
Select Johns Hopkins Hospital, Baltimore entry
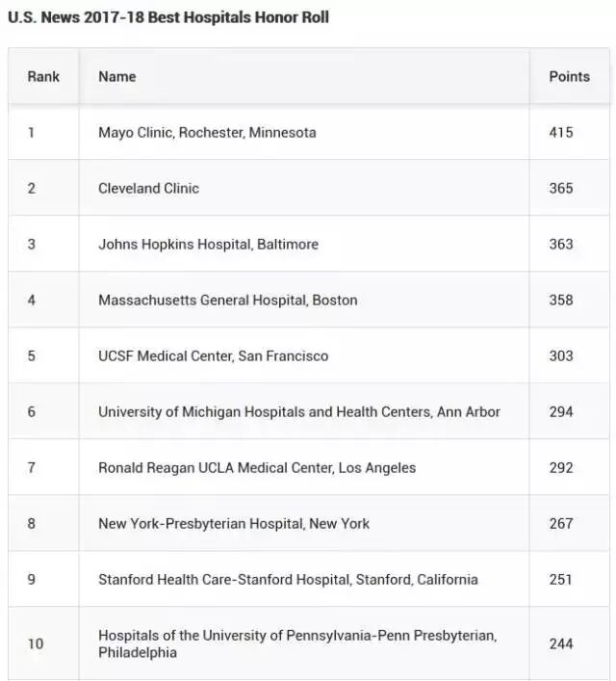pos(208,244)
